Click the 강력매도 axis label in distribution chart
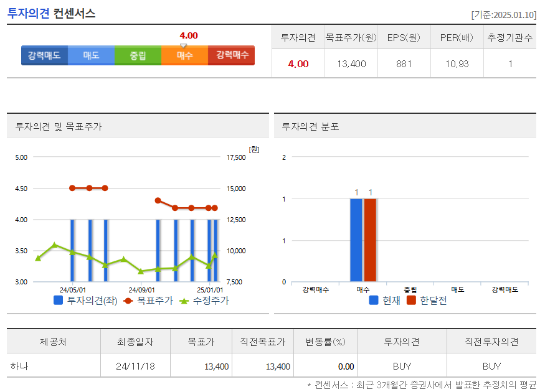The height and width of the screenshot is (392, 540). pyautogui.click(x=505, y=290)
